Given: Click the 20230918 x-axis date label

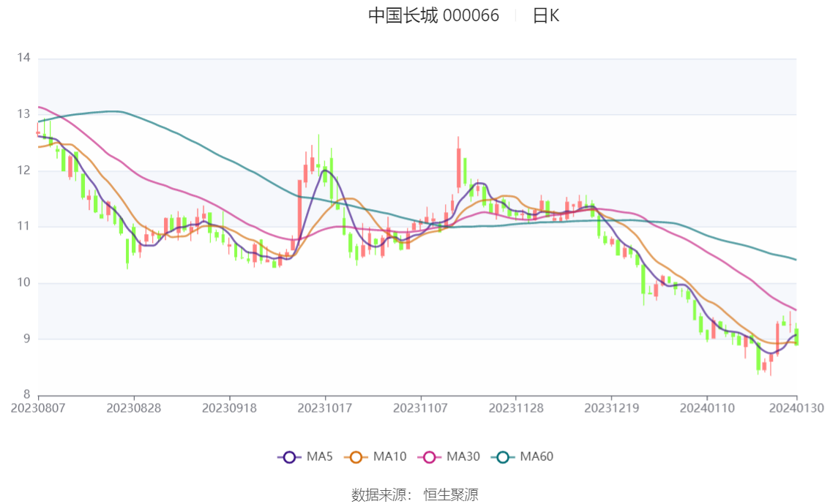Looking at the screenshot, I should [229, 408].
